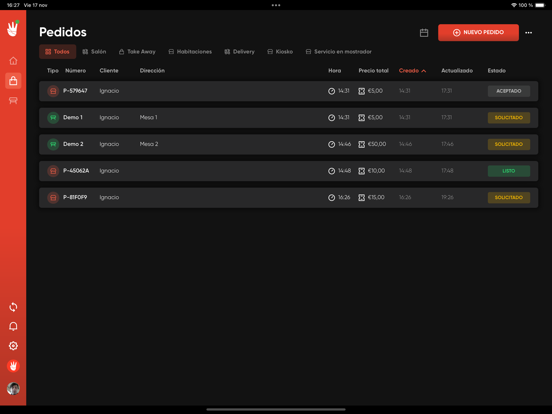Click the Dirección column header
Image resolution: width=552 pixels, height=414 pixels.
[x=152, y=71]
